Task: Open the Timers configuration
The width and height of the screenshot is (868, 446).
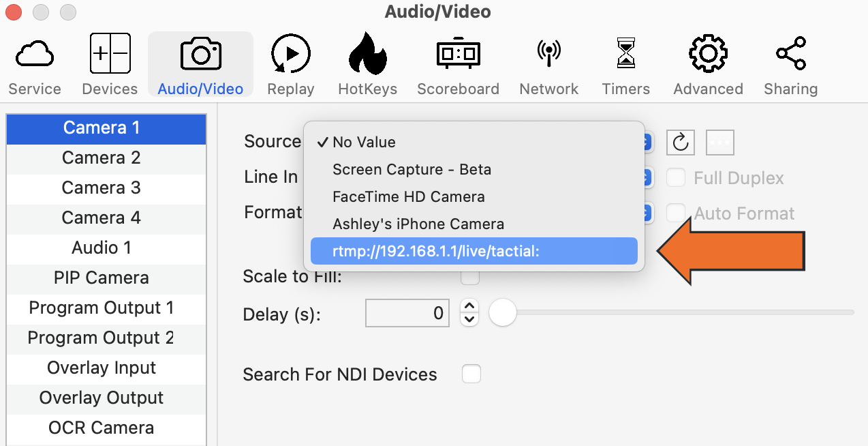Action: tap(625, 63)
